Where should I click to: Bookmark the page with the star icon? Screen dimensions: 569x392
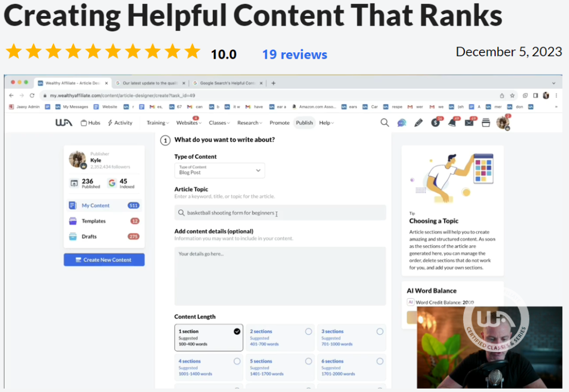[x=513, y=96]
